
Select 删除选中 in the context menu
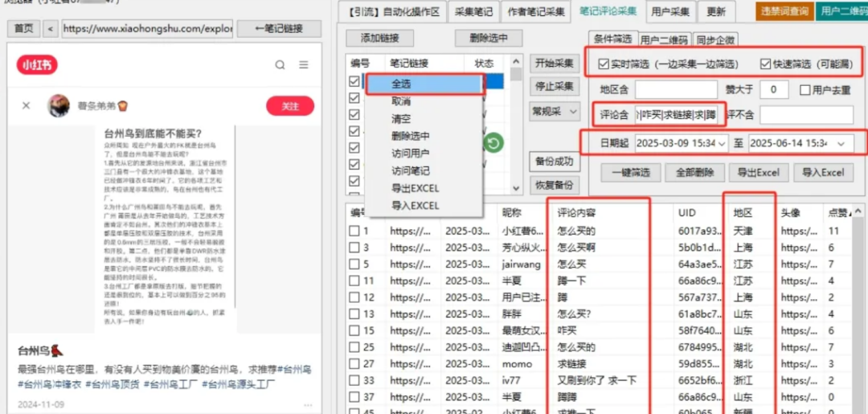424,136
